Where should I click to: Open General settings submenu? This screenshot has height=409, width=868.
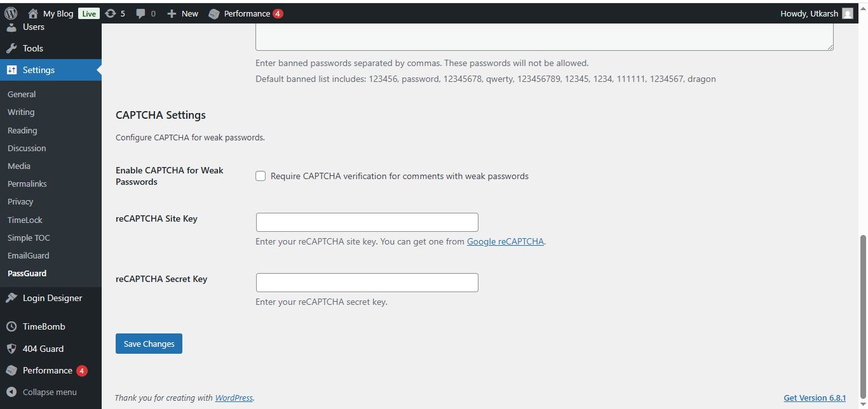[x=22, y=94]
